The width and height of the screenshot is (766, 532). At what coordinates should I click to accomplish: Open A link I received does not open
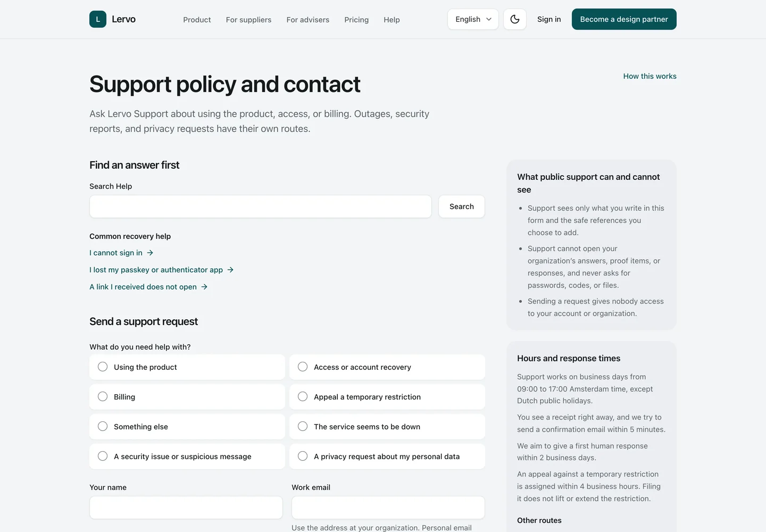148,287
